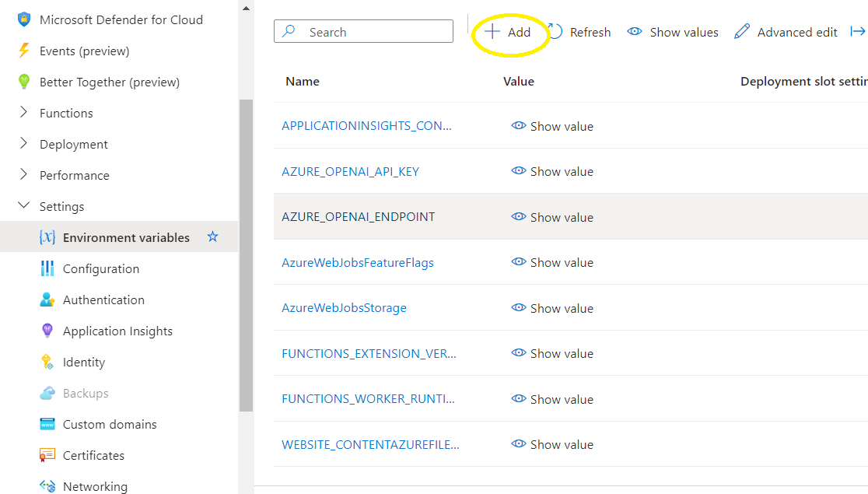Select the Custom domains www icon
Screen dimensions: 868x494
pos(47,424)
